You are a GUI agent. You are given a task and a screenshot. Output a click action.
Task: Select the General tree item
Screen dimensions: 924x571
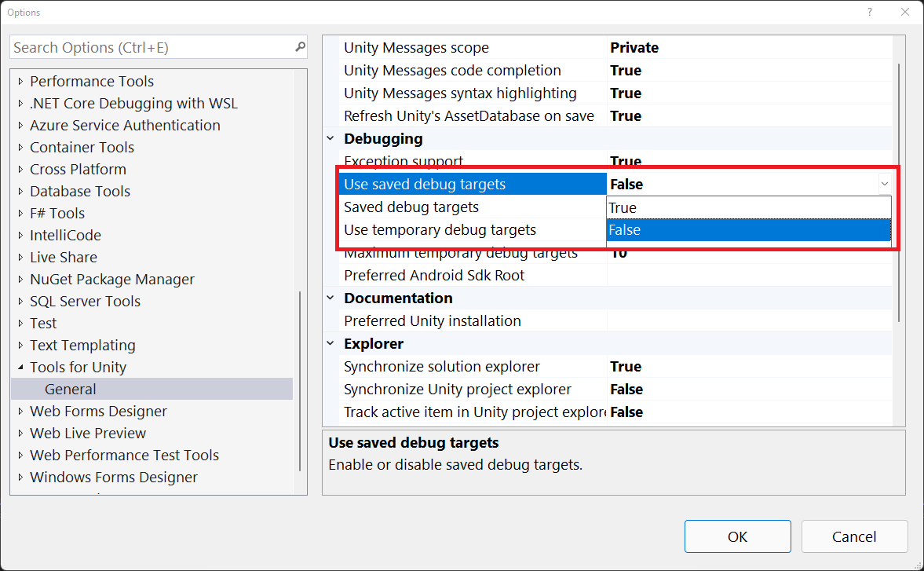point(71,389)
